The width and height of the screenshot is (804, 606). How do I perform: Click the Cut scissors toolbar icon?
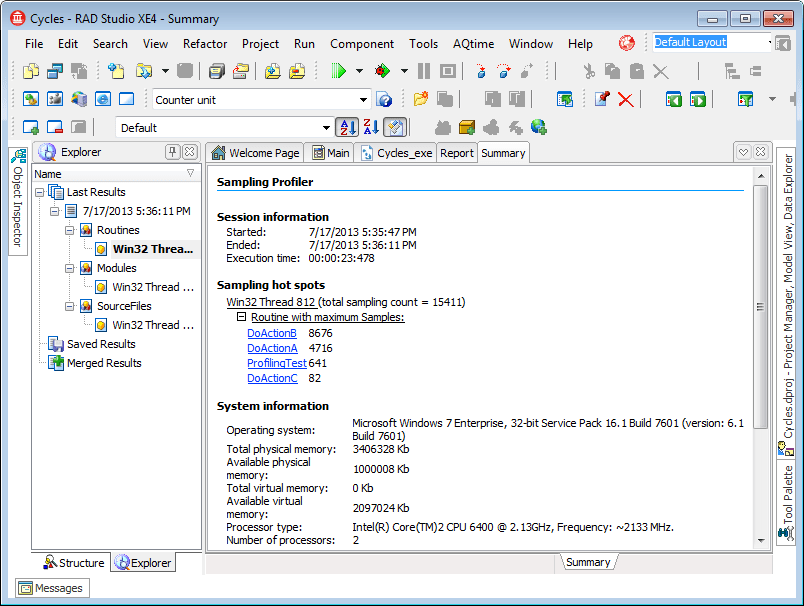(x=590, y=71)
